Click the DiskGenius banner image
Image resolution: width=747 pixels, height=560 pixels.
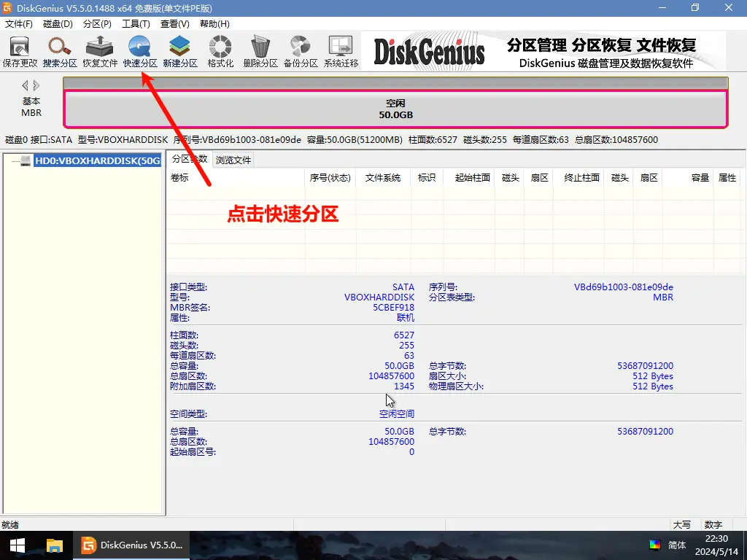543,52
